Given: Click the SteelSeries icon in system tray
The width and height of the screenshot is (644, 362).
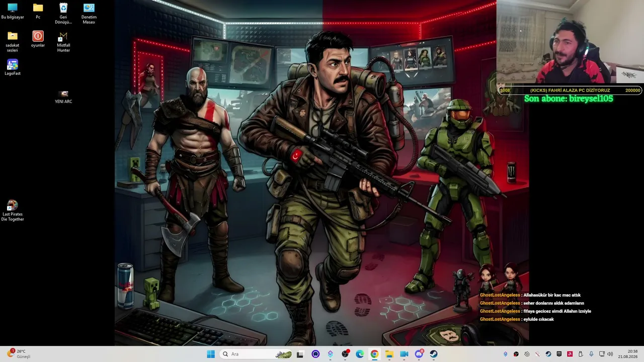Looking at the screenshot, I should pos(527,354).
